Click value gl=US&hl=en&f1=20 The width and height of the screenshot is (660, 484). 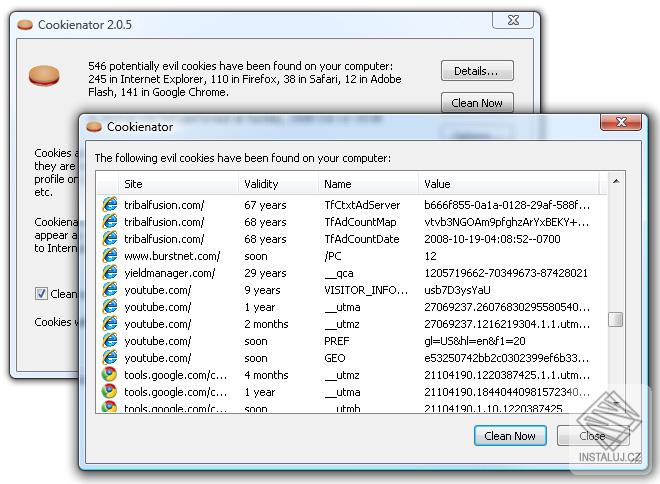475,341
